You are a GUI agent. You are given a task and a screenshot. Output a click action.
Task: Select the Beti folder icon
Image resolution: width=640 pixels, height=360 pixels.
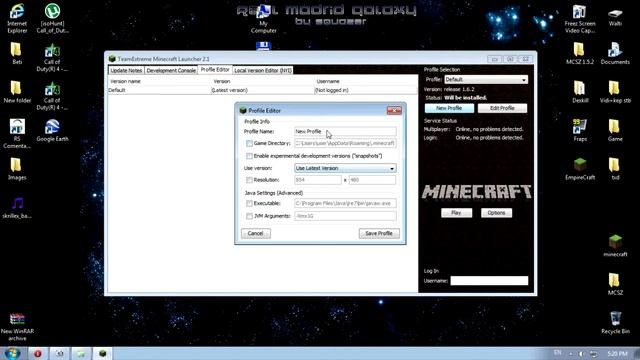[16, 53]
